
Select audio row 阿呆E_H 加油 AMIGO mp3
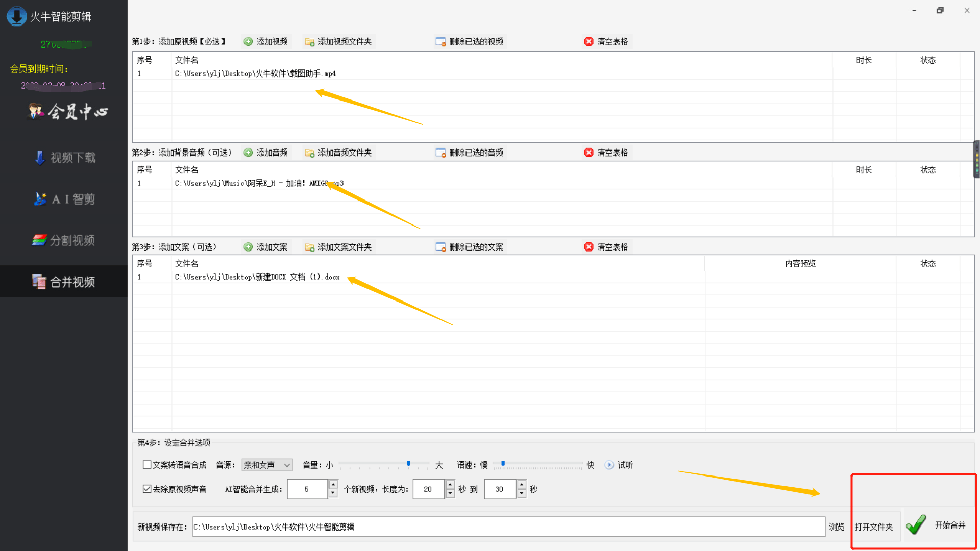click(x=553, y=183)
